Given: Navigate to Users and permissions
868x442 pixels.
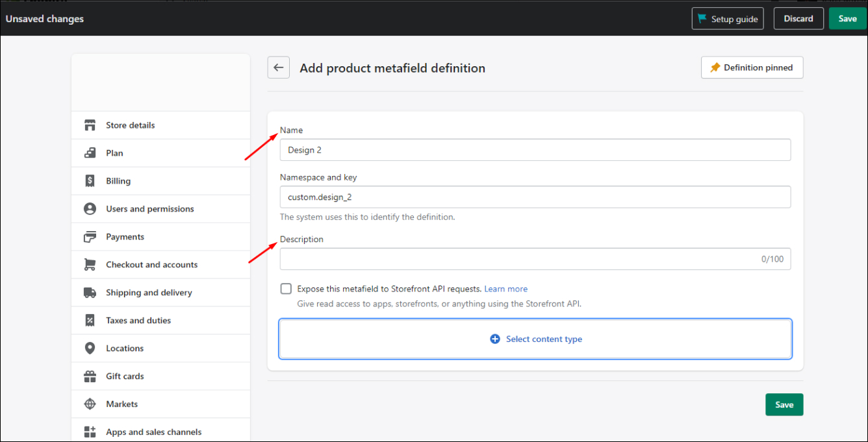Looking at the screenshot, I should click(160, 209).
